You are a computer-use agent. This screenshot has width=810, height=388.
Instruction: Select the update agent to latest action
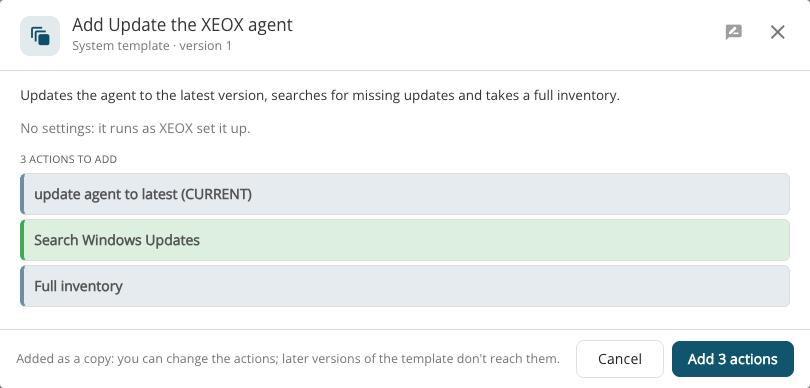tap(405, 194)
